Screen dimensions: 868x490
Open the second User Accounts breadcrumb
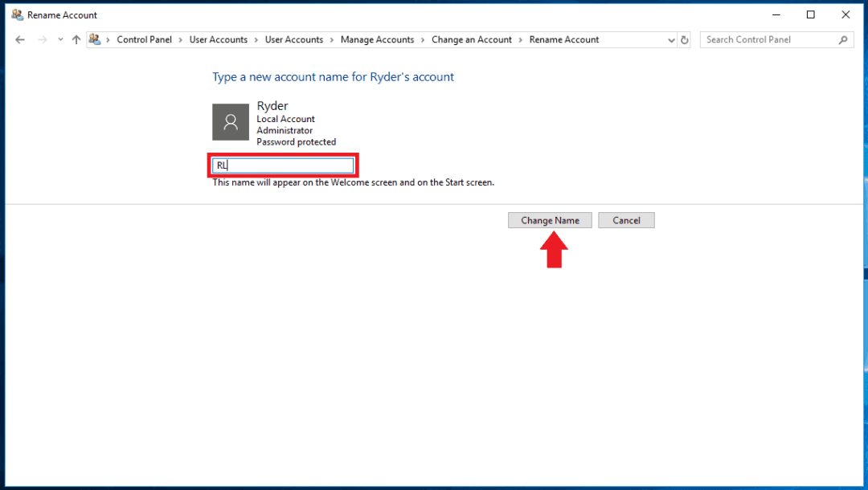tap(294, 40)
